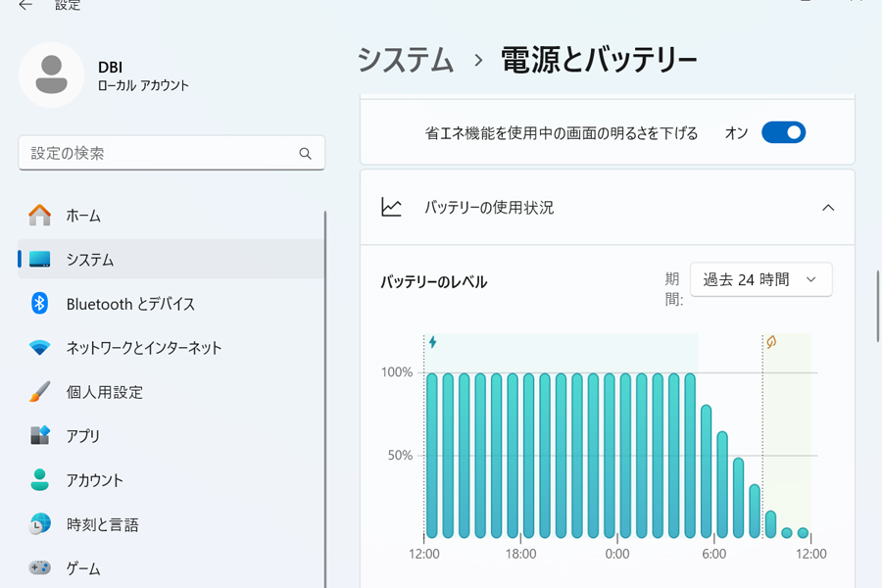Click the Apps icon in sidebar
The image size is (882, 588).
pos(39,435)
